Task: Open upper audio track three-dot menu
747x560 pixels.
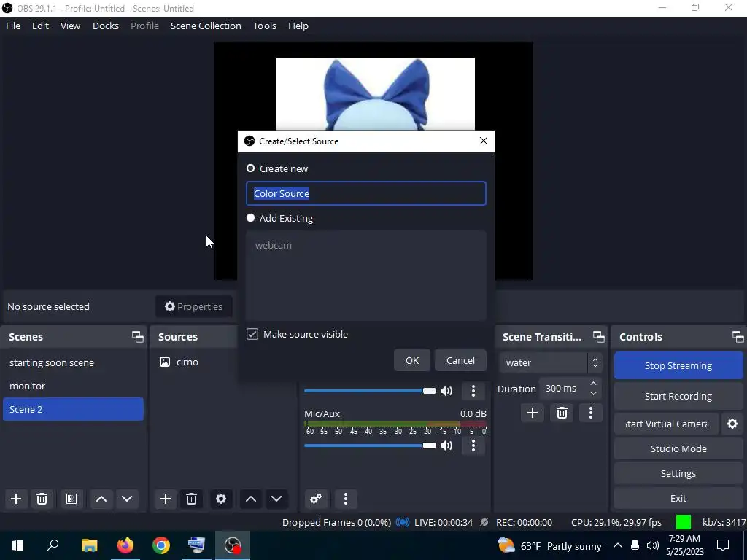Action: point(473,391)
